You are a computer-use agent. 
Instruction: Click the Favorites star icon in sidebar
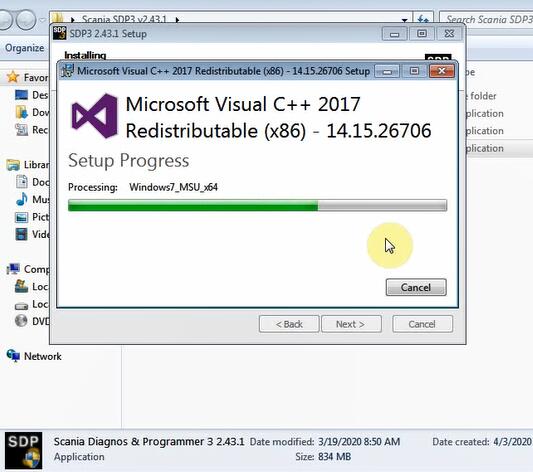(x=13, y=77)
